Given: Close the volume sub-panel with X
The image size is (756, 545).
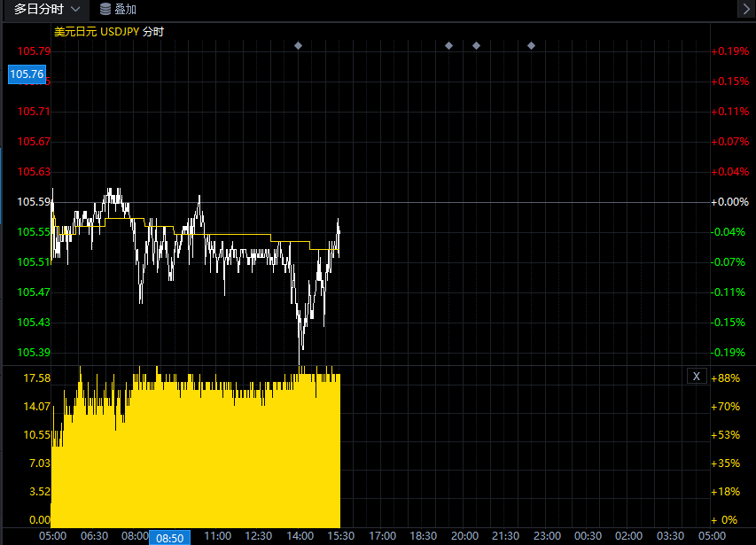Looking at the screenshot, I should [697, 377].
